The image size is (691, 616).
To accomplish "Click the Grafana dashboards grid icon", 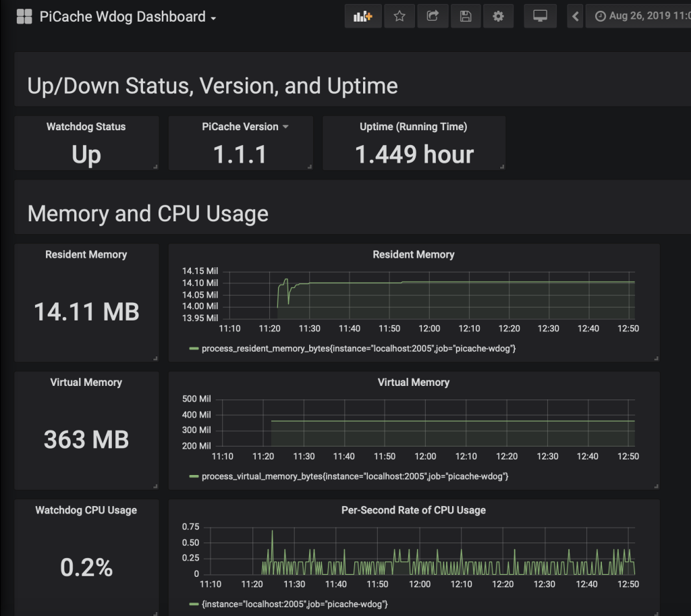I will (x=24, y=17).
